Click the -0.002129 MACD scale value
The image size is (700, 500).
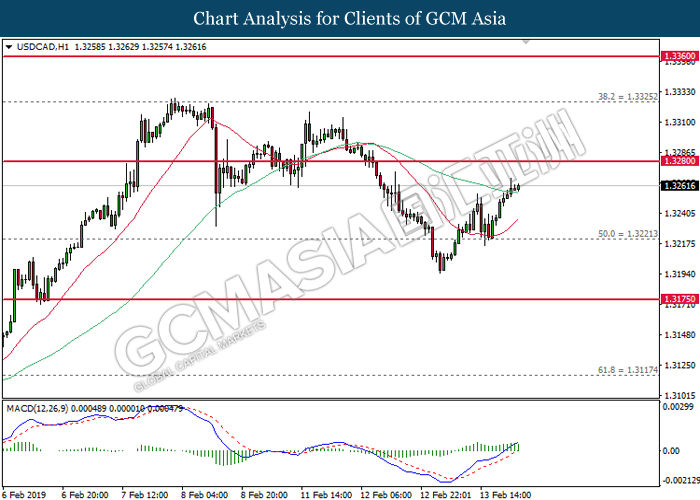tap(681, 480)
